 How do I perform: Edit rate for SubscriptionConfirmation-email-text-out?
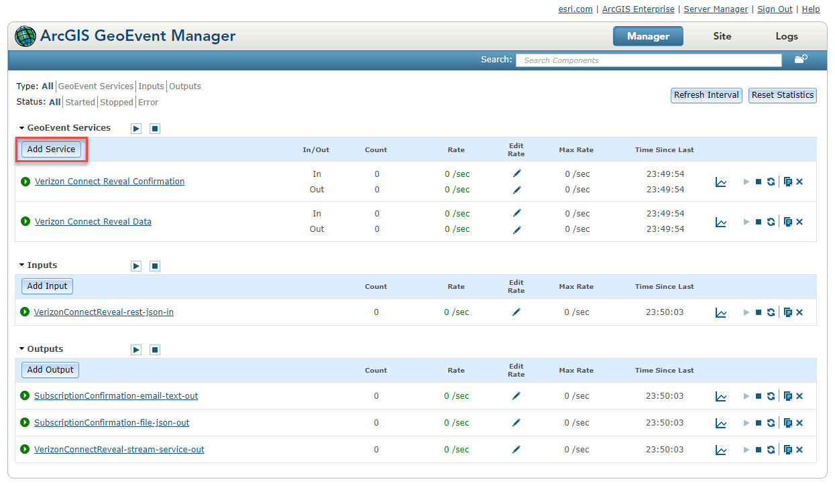[x=516, y=395]
